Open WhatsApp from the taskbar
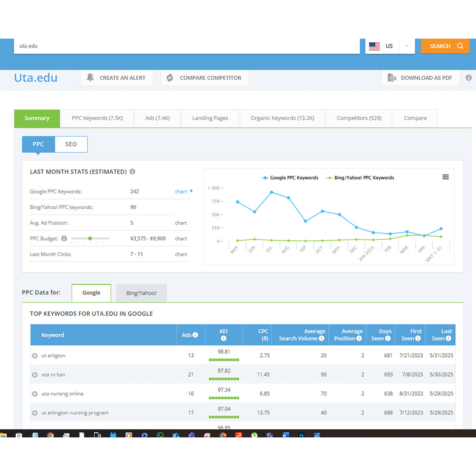Screen dimensions: 476x476 pos(160,435)
